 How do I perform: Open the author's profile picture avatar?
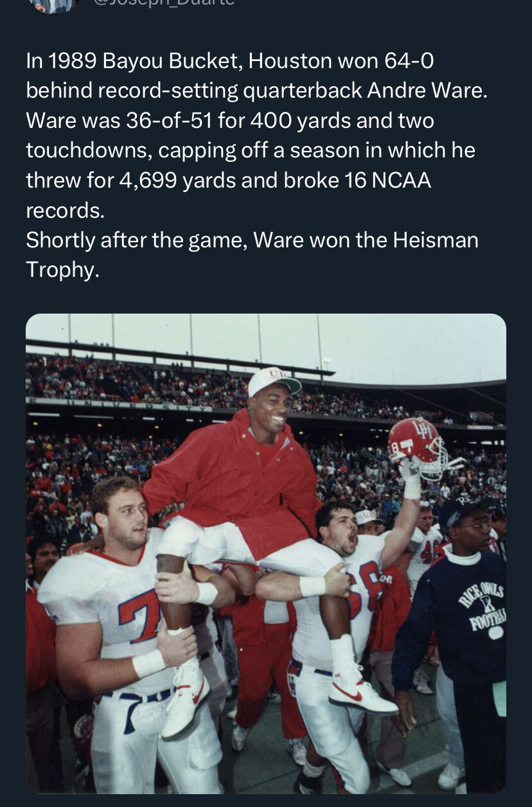point(54,4)
